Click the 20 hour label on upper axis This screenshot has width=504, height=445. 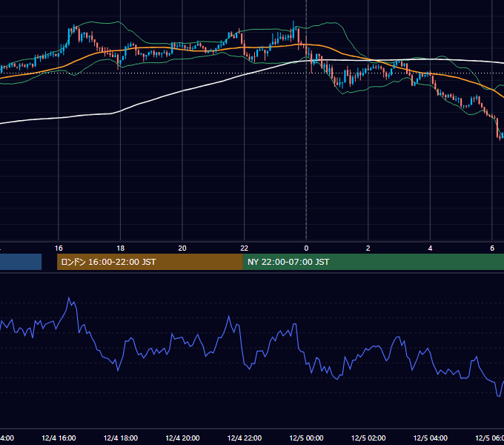[182, 248]
